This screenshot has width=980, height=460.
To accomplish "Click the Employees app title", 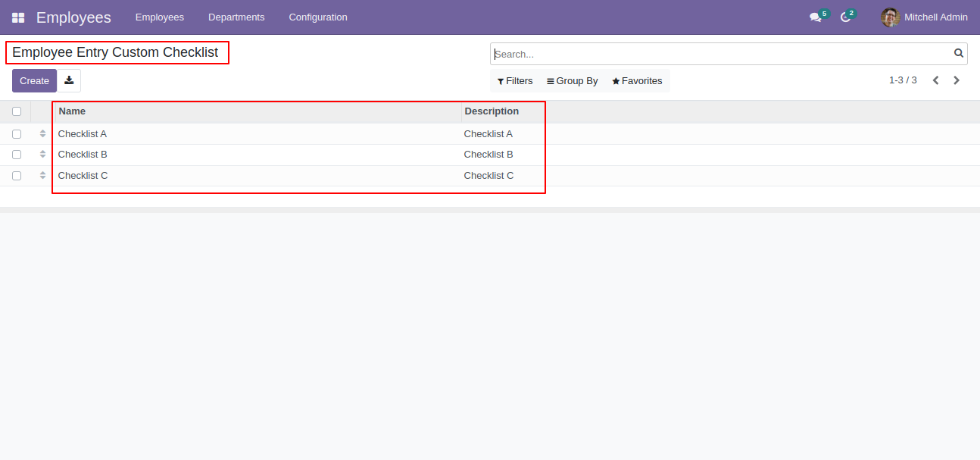I will (73, 17).
